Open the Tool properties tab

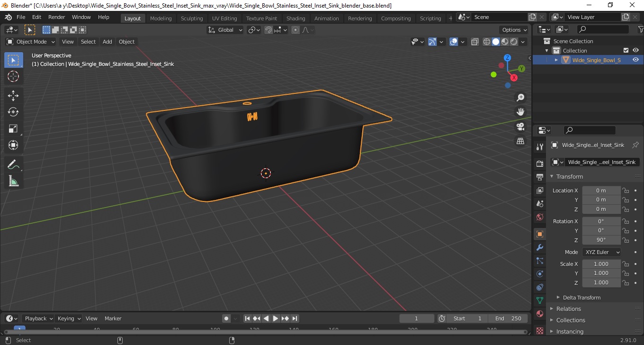point(539,147)
